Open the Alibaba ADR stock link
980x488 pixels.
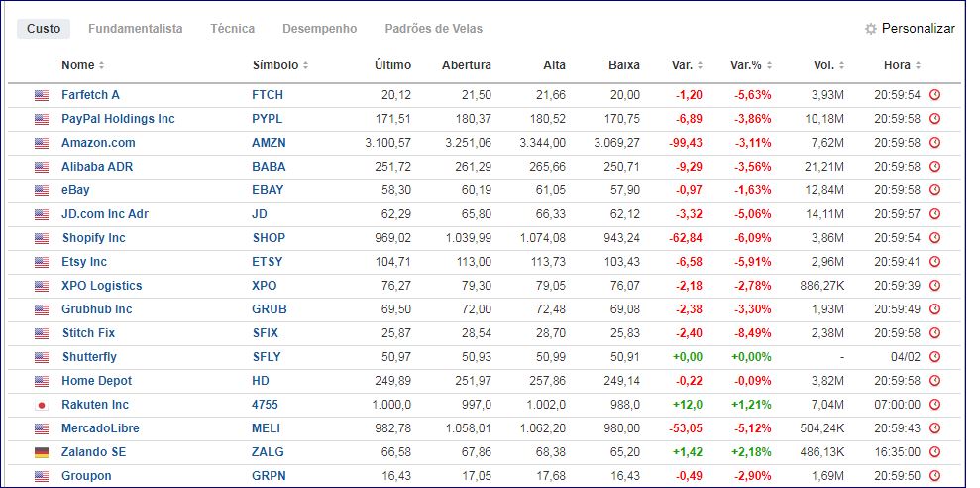(x=97, y=167)
